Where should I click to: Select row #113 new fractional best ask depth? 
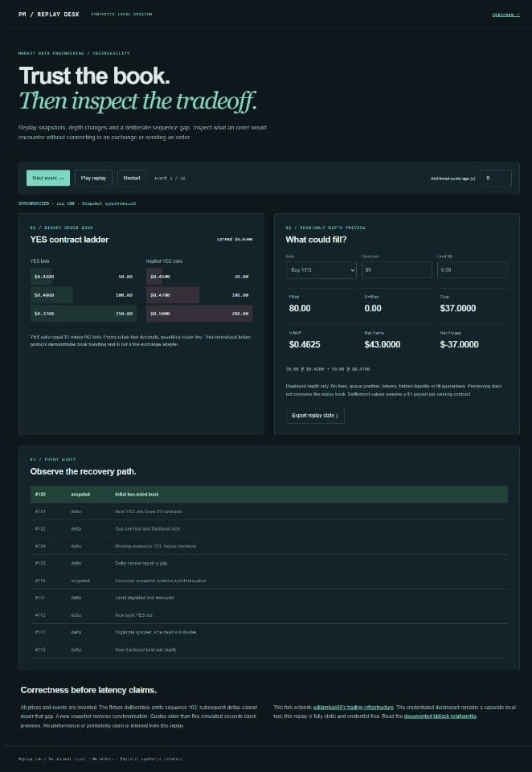(x=268, y=650)
